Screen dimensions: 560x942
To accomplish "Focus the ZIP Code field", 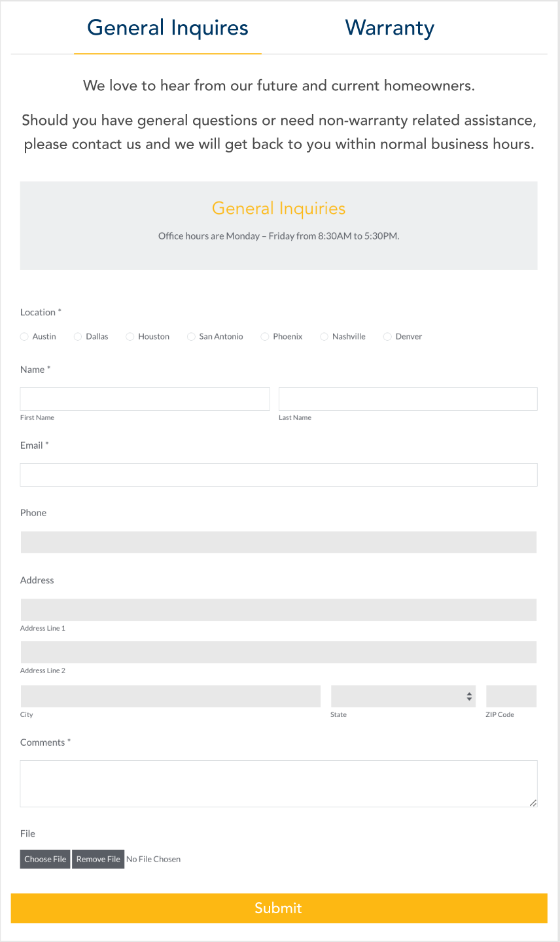I will point(511,696).
